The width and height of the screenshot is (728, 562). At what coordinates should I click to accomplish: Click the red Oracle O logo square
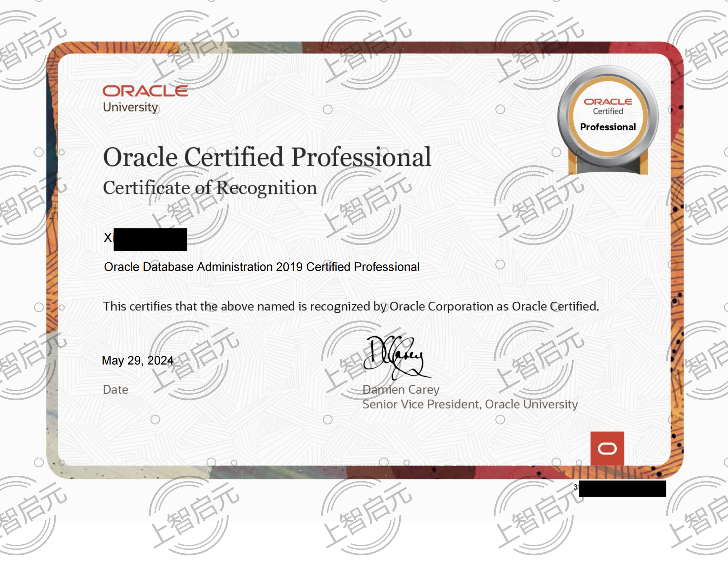click(x=607, y=449)
